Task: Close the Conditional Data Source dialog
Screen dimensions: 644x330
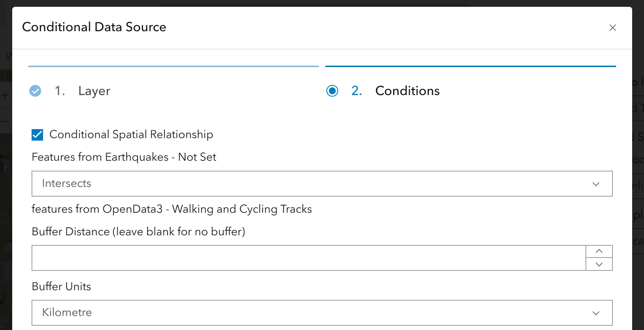Action: click(612, 28)
